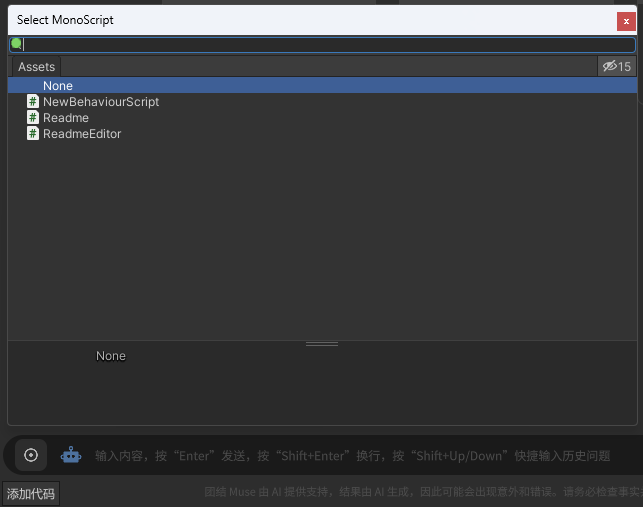The height and width of the screenshot is (507, 643).
Task: Switch to the Assets tab
Action: pos(37,66)
